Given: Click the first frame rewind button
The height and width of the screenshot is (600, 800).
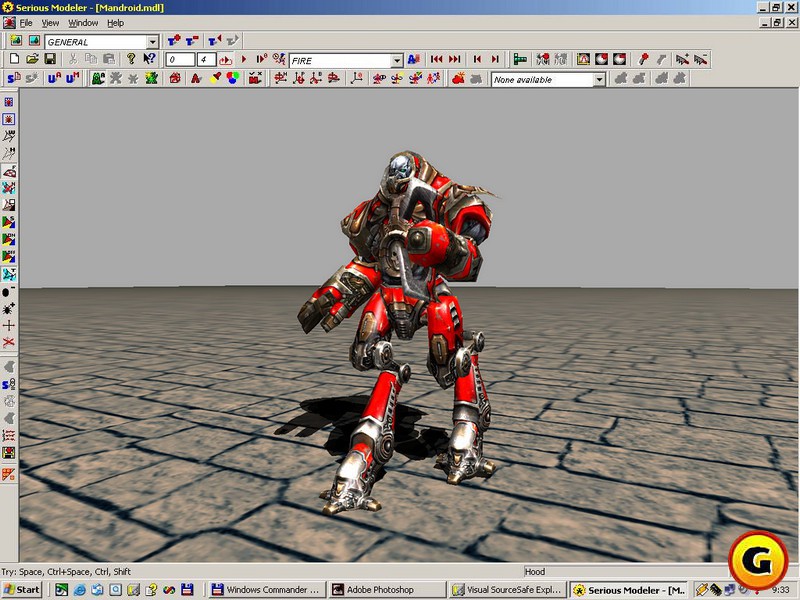Looking at the screenshot, I should point(437,60).
